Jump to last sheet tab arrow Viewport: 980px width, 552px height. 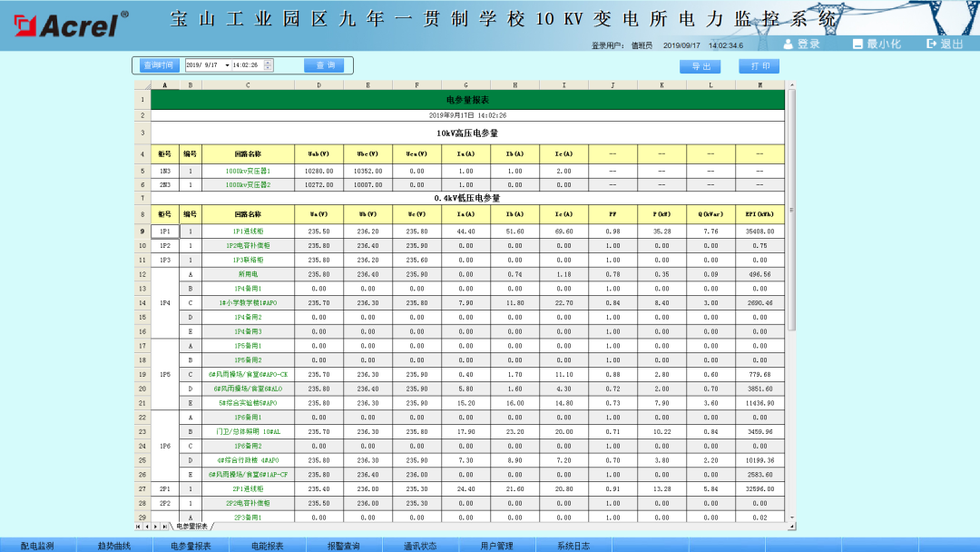(x=164, y=527)
